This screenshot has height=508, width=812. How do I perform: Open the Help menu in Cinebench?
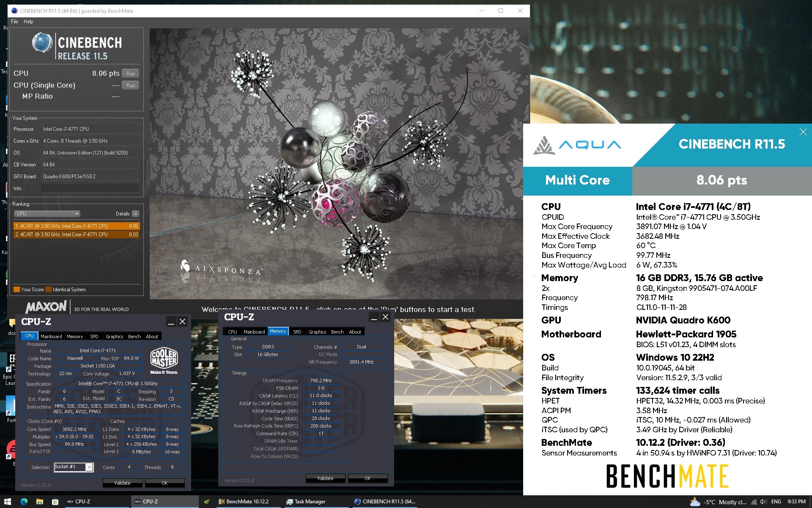[28, 22]
